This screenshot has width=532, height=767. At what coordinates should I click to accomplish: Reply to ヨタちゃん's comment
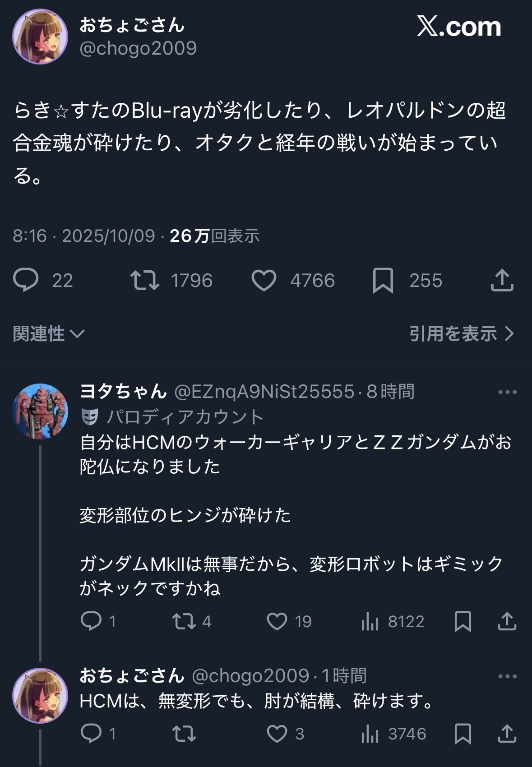pyautogui.click(x=91, y=621)
